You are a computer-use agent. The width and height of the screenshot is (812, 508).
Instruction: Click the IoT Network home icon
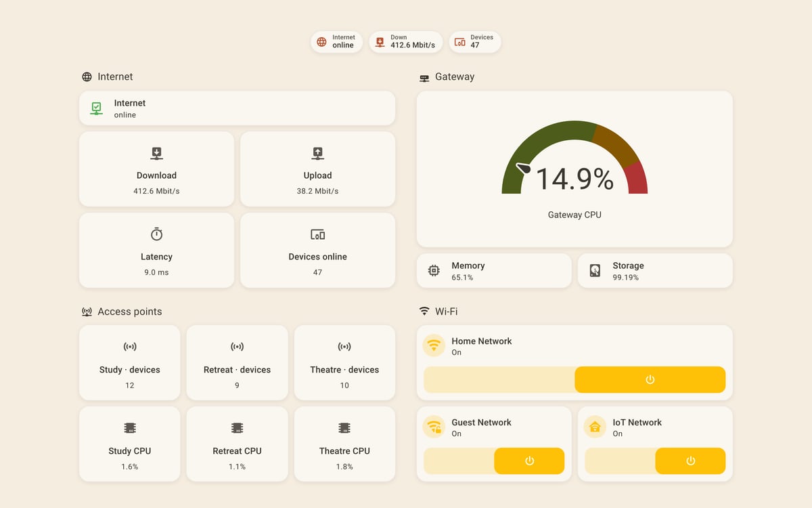(595, 427)
